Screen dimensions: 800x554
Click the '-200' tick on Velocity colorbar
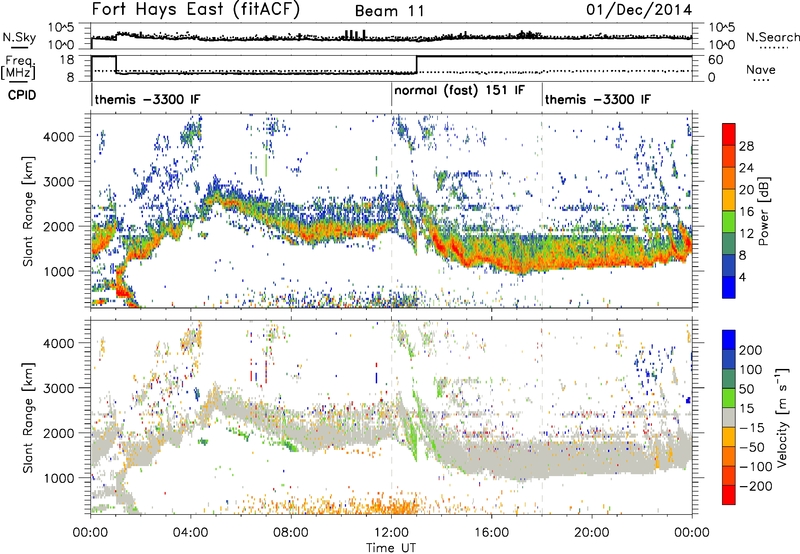754,486
